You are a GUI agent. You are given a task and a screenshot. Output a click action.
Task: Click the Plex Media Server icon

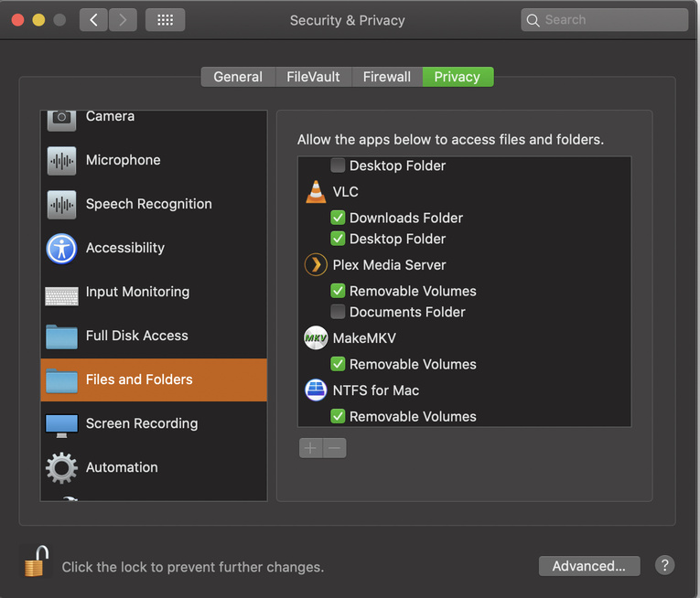pyautogui.click(x=315, y=265)
